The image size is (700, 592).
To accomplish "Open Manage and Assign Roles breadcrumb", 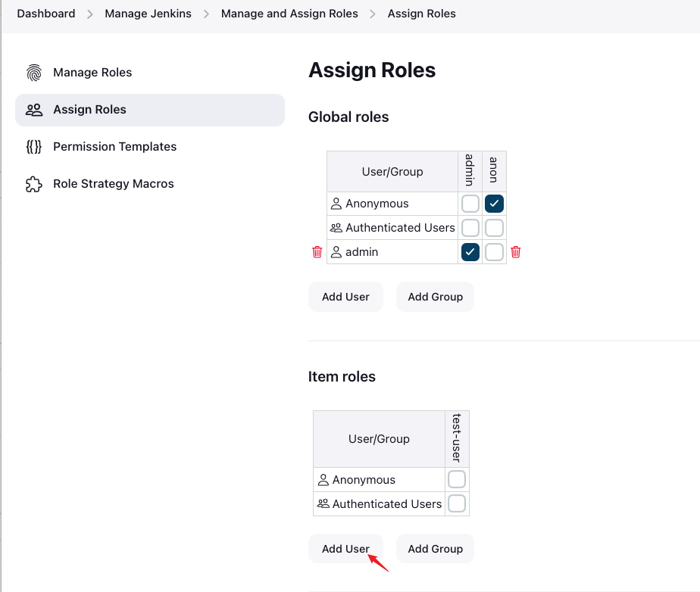I will click(289, 14).
